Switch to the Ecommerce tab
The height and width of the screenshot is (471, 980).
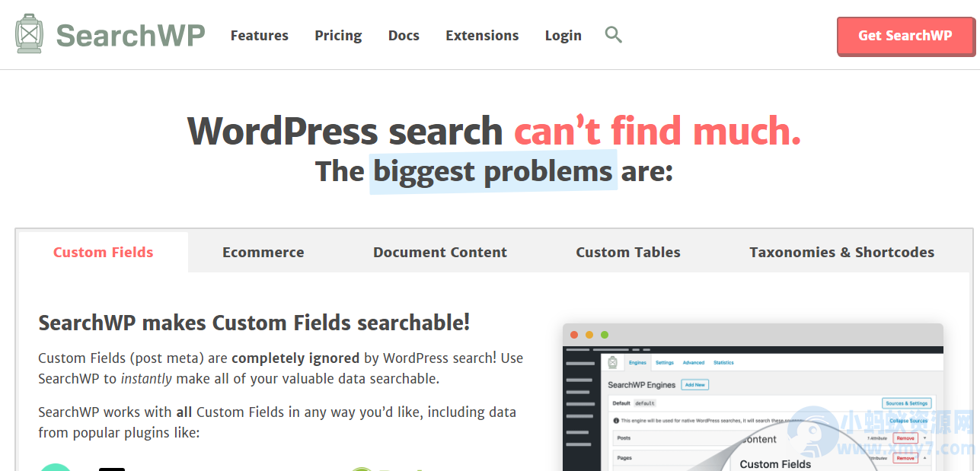click(x=263, y=252)
